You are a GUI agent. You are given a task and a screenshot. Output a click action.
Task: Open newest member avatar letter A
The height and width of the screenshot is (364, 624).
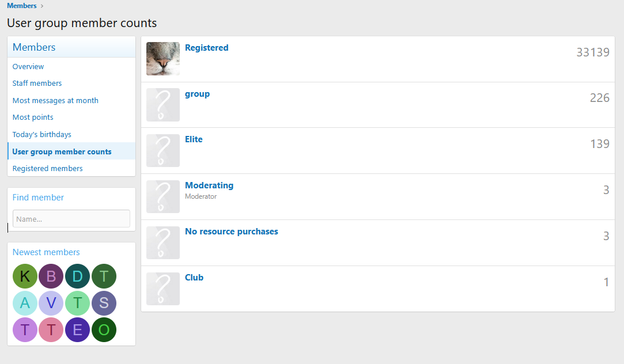pos(25,303)
